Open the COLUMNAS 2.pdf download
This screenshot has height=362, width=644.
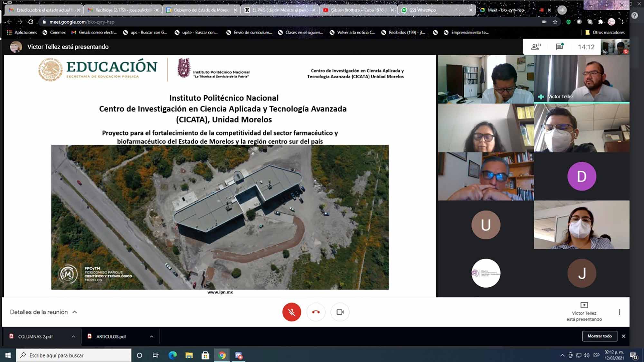[35, 336]
